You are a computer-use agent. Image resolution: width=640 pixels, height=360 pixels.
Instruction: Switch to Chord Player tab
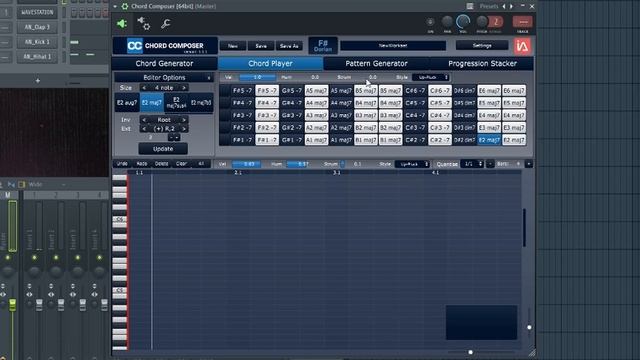tap(270, 63)
